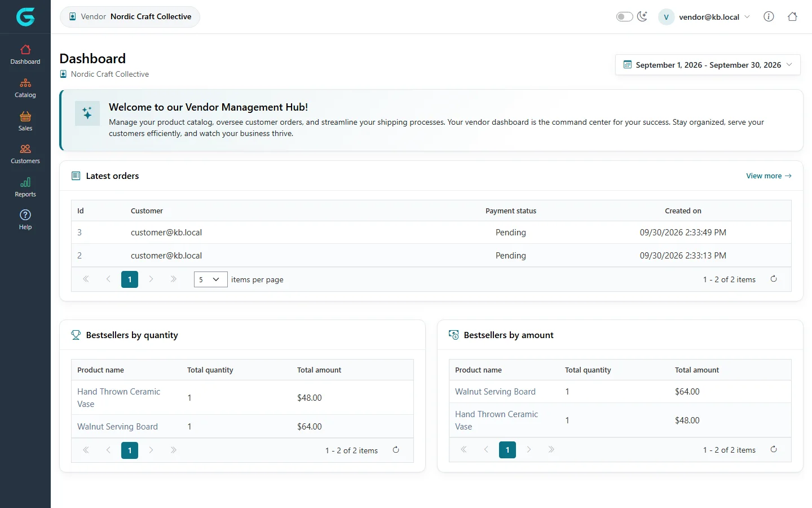The height and width of the screenshot is (508, 812).
Task: Click the Payment status column header
Action: [x=511, y=211]
